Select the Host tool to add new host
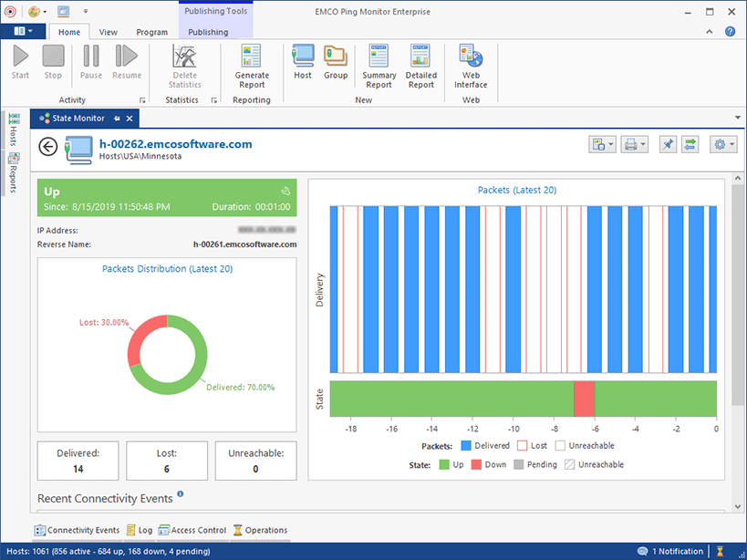The image size is (747, 560). 303,64
